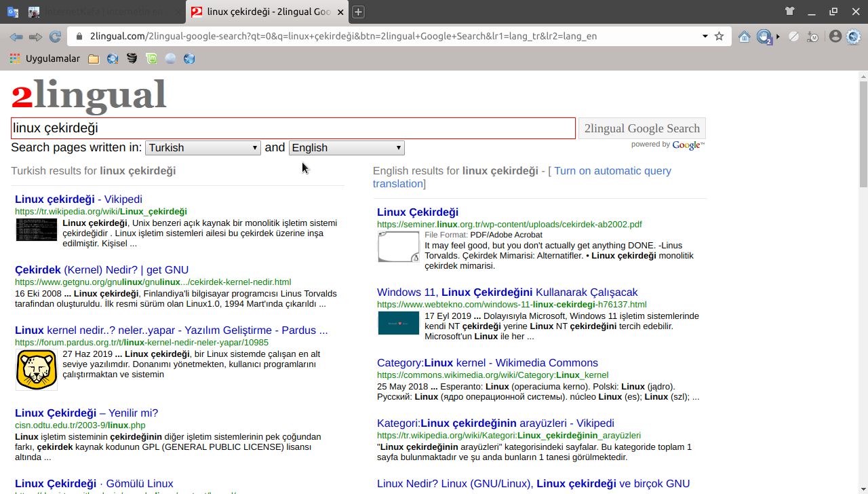Open Category:Linux kernel Wikimedia Commons result
This screenshot has height=494, width=868.
488,362
